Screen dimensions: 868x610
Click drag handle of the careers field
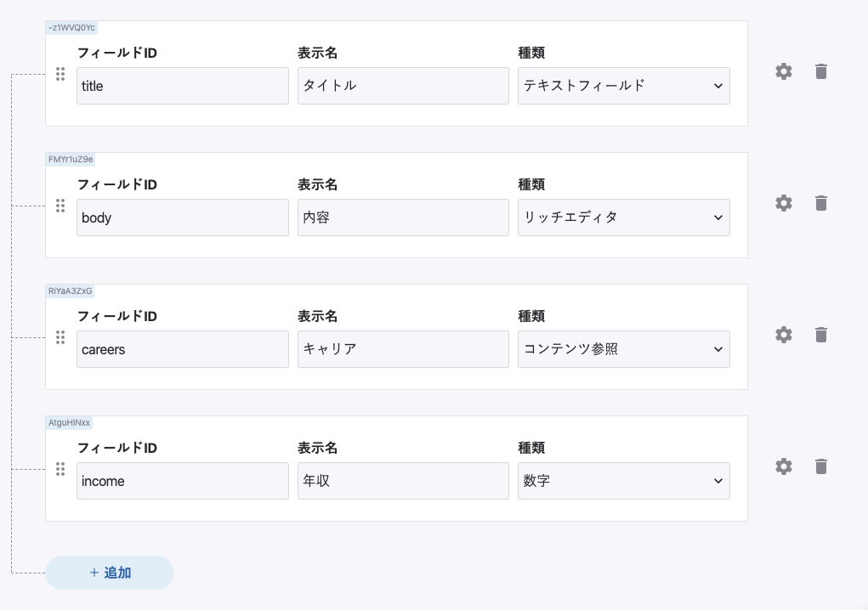point(60,337)
